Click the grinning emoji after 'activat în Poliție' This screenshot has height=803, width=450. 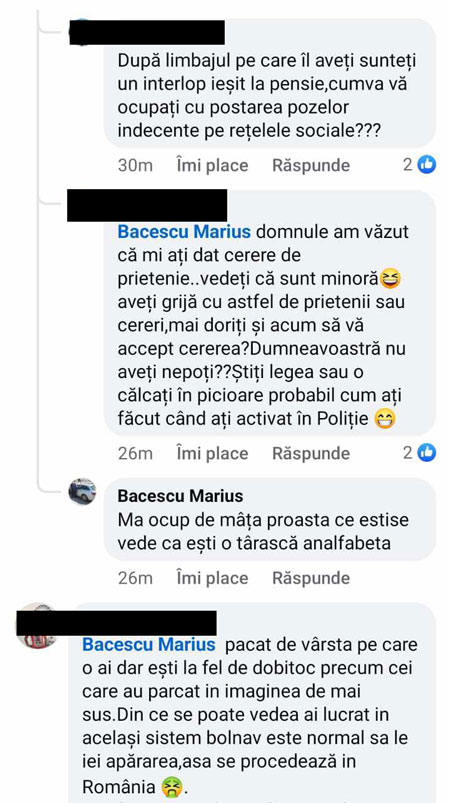pyautogui.click(x=383, y=419)
